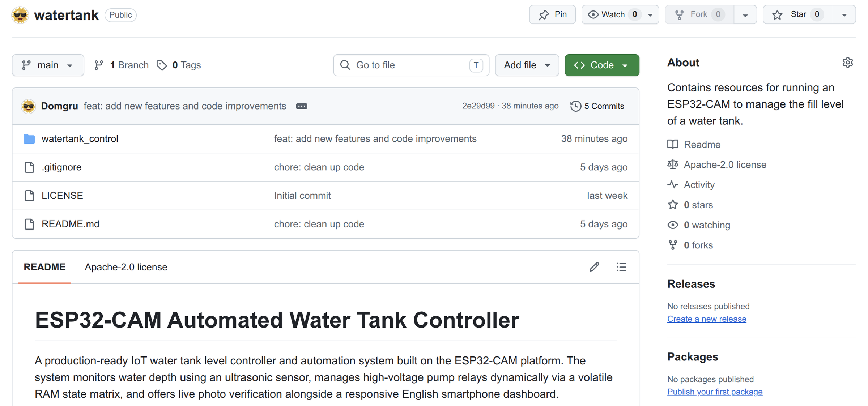Open the Activity link

[699, 185]
